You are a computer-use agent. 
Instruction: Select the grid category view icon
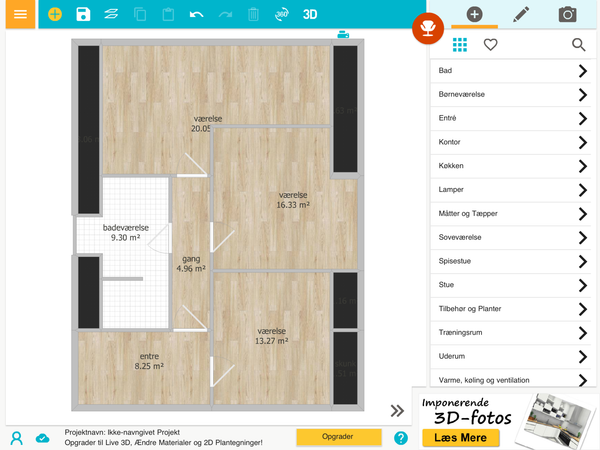point(460,45)
